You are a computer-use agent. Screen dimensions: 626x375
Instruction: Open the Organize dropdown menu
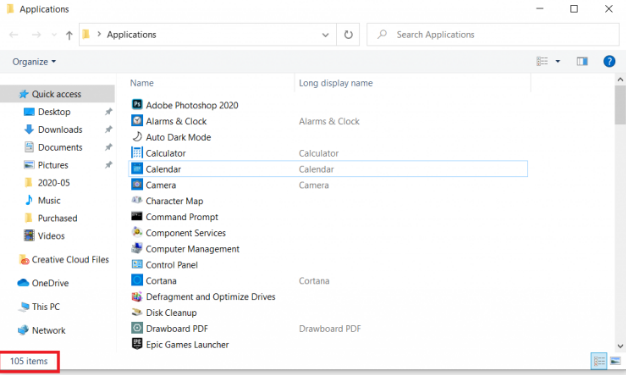pos(34,62)
